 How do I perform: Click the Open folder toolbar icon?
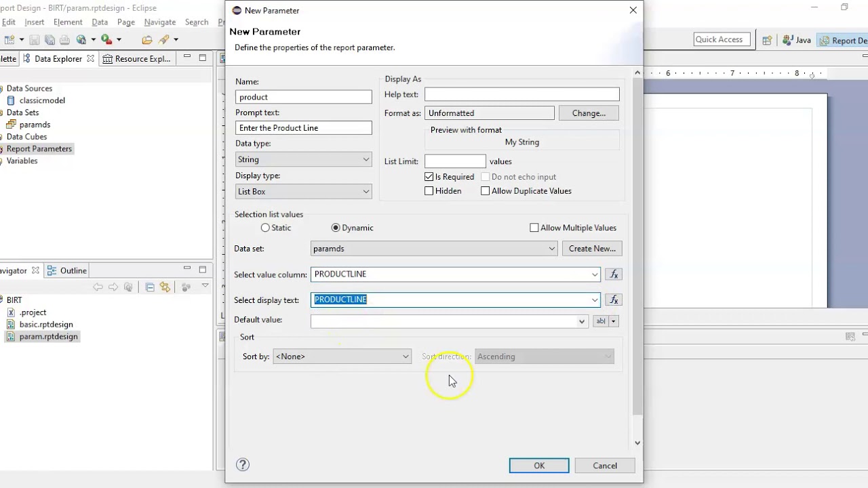point(146,39)
